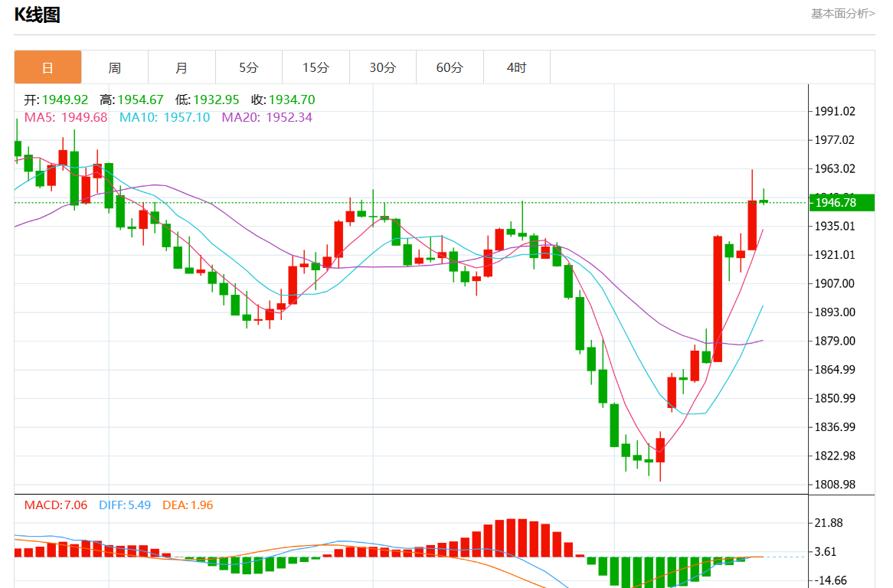This screenshot has height=588, width=893.
Task: Open the 5分 interval tab
Action: point(249,67)
